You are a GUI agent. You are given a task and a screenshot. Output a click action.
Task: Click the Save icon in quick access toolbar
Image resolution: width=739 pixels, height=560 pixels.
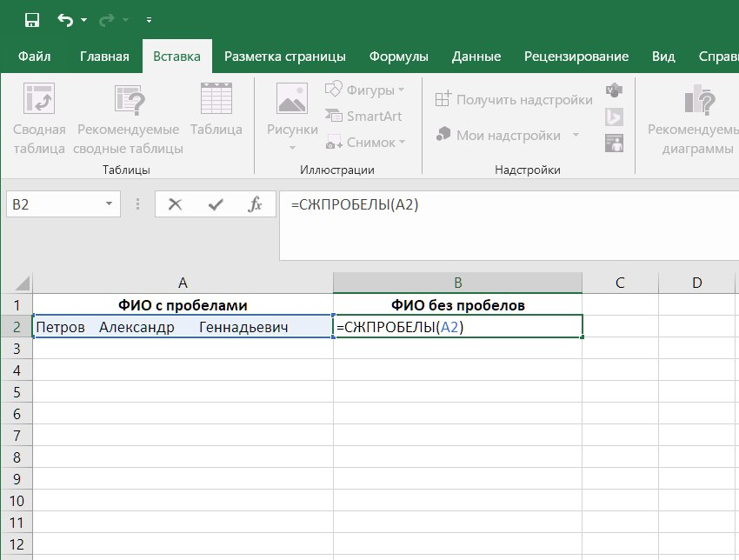point(32,19)
